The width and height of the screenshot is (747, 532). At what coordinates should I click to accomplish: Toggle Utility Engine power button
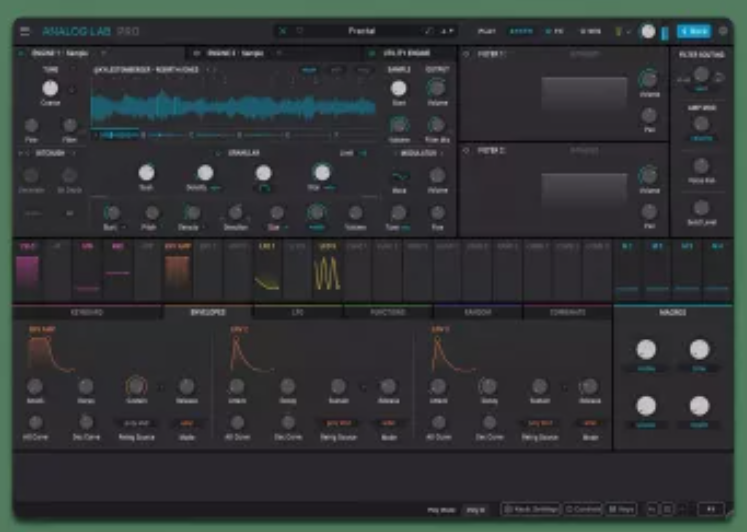coord(372,53)
